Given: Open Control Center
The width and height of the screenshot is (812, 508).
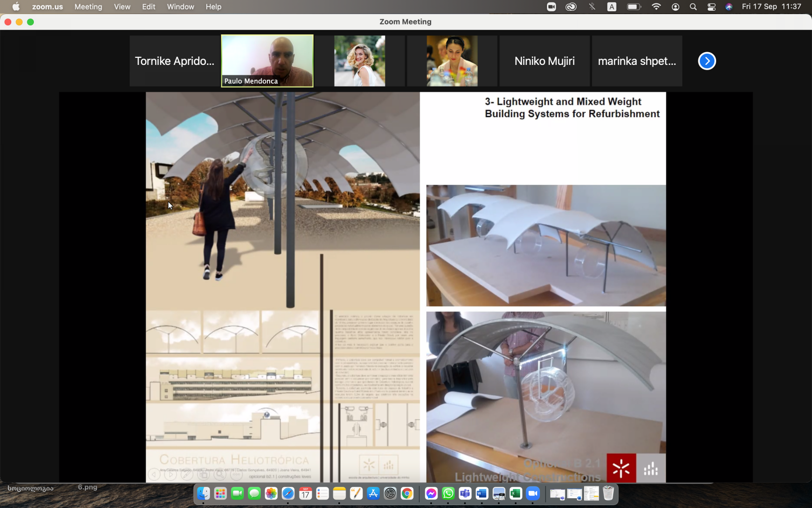Looking at the screenshot, I should (x=711, y=7).
